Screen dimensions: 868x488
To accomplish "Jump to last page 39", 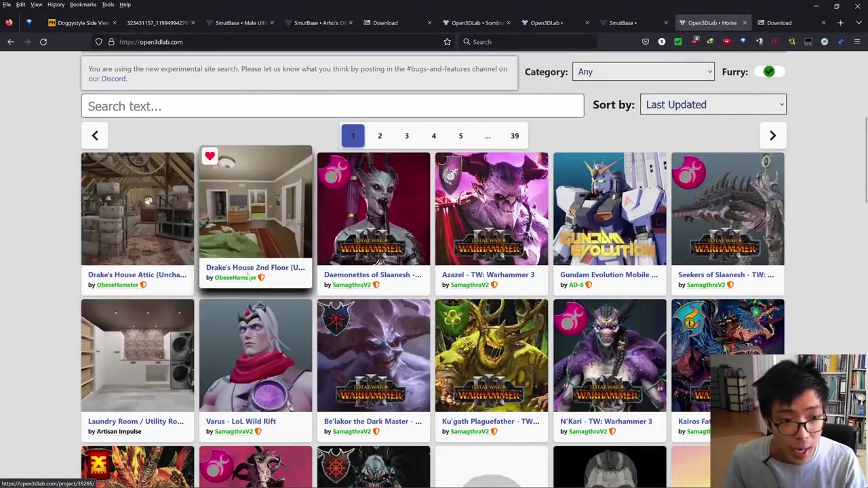I will coord(515,136).
